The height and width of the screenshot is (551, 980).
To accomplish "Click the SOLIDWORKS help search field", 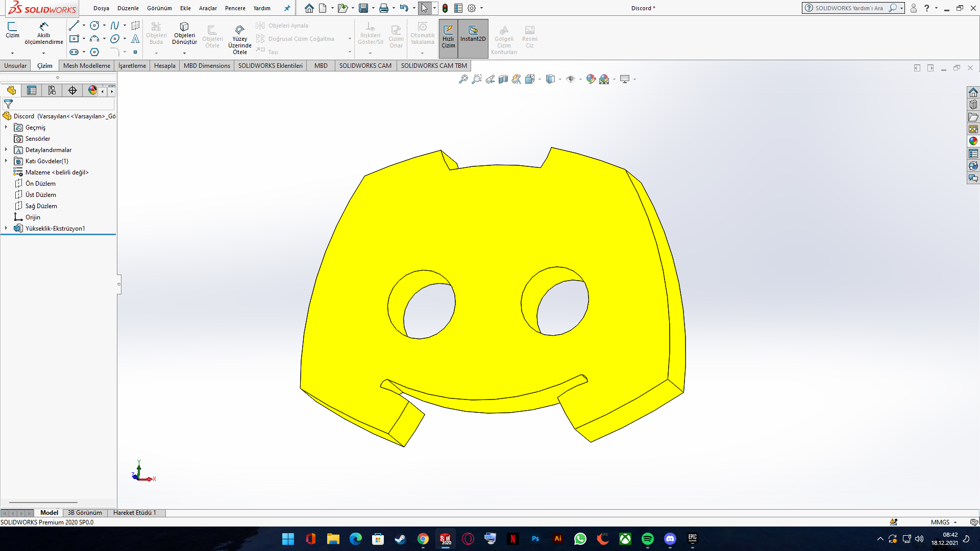I will tap(849, 8).
